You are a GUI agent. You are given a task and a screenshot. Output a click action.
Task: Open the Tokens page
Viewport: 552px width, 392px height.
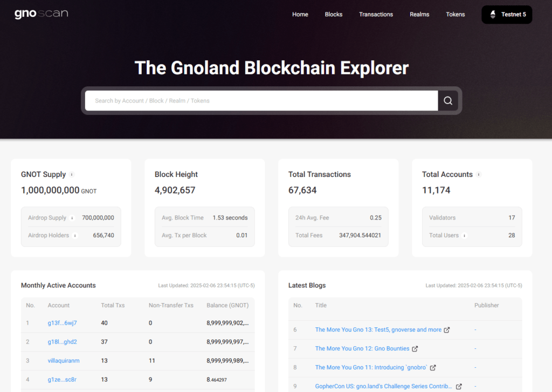click(x=455, y=15)
